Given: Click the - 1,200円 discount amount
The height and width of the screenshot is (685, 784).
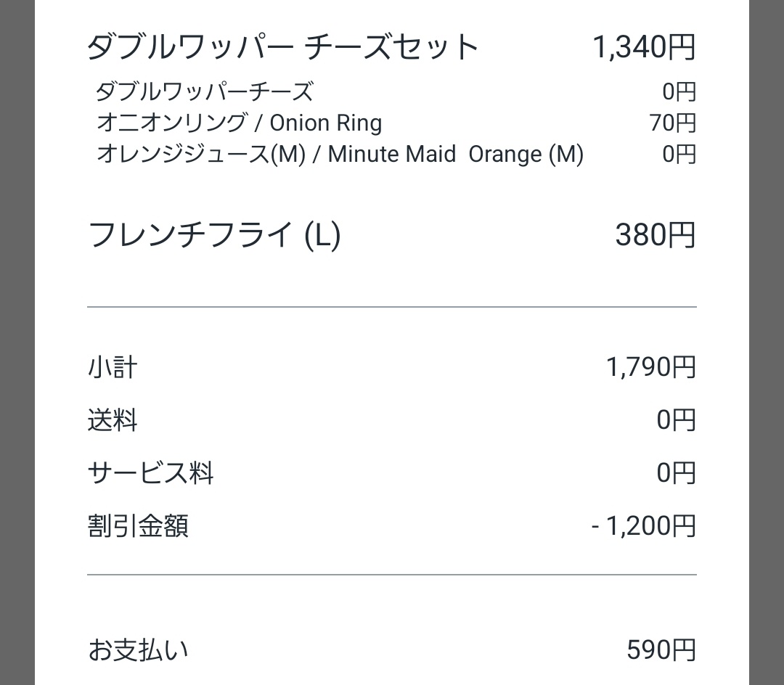Looking at the screenshot, I should click(x=643, y=526).
